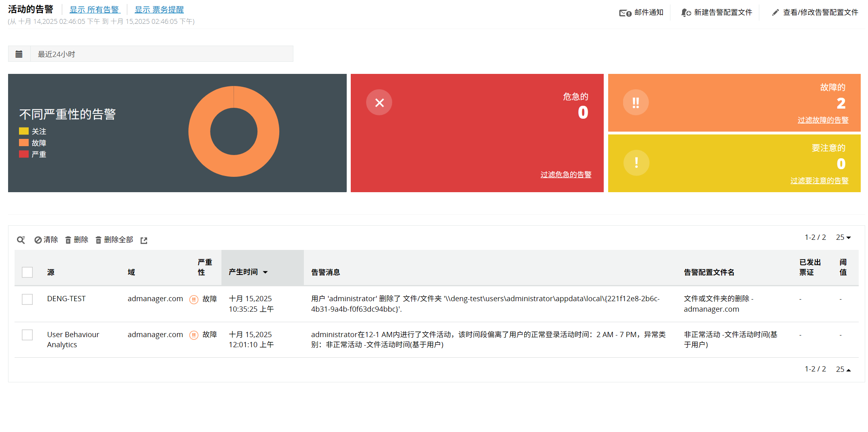The image size is (868, 432).
Task: Click the 故障 severity icon for DENG-TEST row
Action: pos(194,299)
